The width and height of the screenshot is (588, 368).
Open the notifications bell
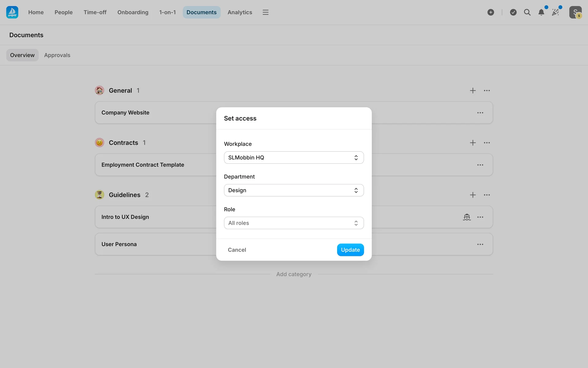[541, 12]
